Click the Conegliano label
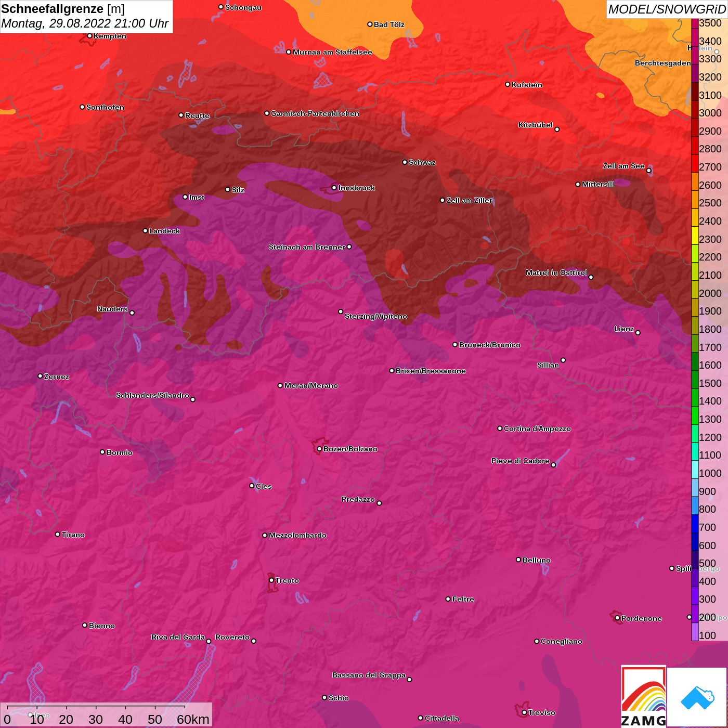 coord(561,641)
